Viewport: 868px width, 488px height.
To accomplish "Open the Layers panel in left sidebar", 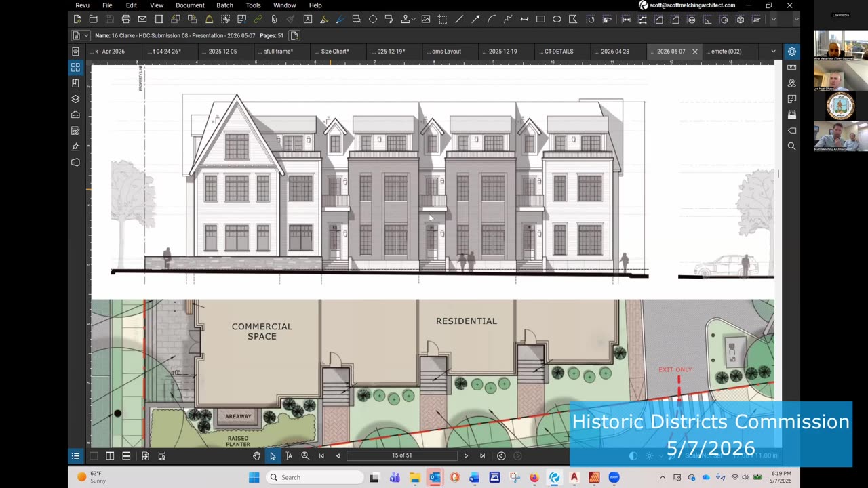I will pos(75,99).
